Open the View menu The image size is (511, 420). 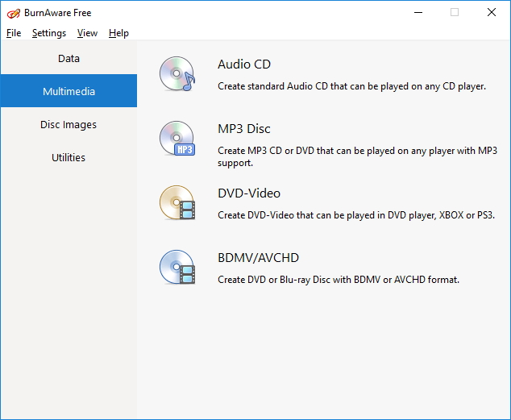click(x=87, y=33)
